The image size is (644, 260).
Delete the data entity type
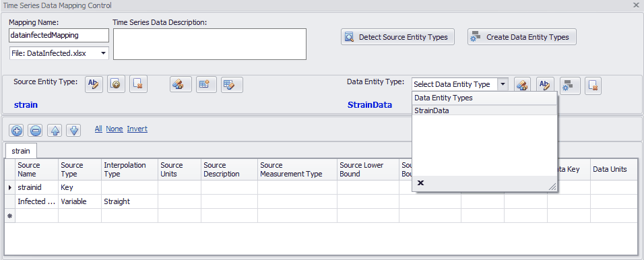593,85
